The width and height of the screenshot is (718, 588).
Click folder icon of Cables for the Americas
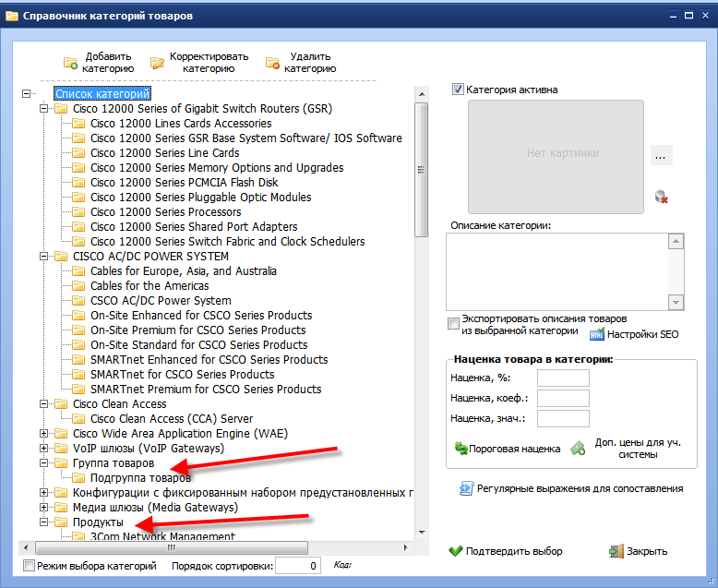click(x=78, y=286)
